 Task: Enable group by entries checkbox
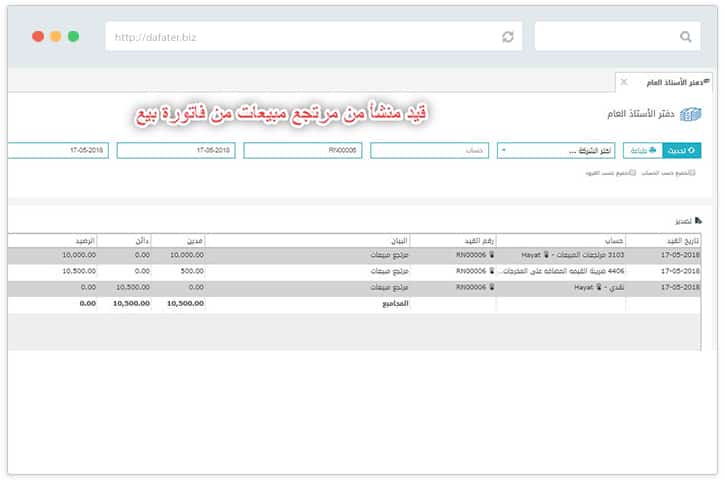pyautogui.click(x=633, y=173)
